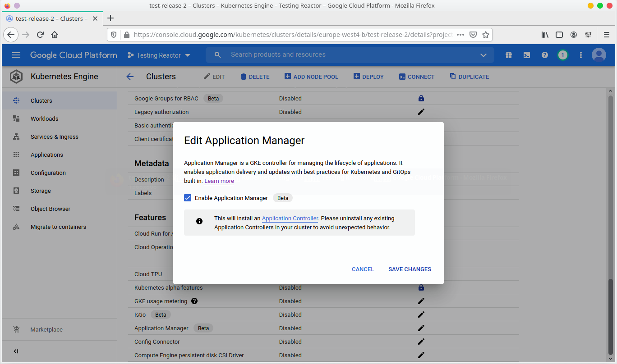Click the Google Cloud Platform logo text
The width and height of the screenshot is (617, 364).
point(74,55)
